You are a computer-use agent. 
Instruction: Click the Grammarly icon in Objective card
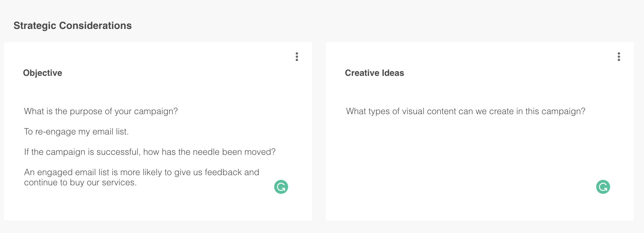tap(281, 187)
